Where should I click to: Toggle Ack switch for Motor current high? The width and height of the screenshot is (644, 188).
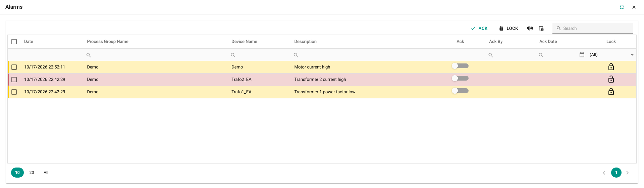[x=460, y=66]
